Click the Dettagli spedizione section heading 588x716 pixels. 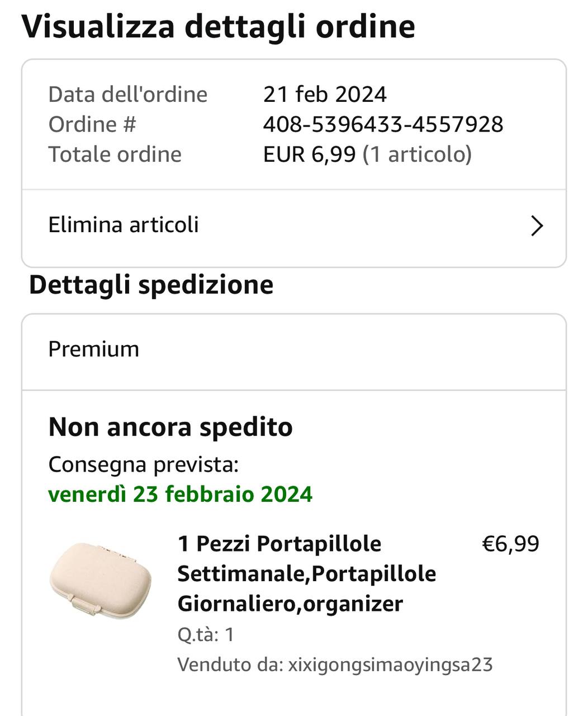point(151,284)
